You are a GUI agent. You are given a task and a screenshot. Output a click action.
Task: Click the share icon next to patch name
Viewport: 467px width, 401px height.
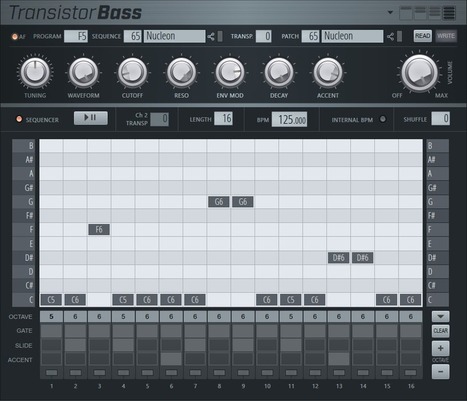(390, 36)
